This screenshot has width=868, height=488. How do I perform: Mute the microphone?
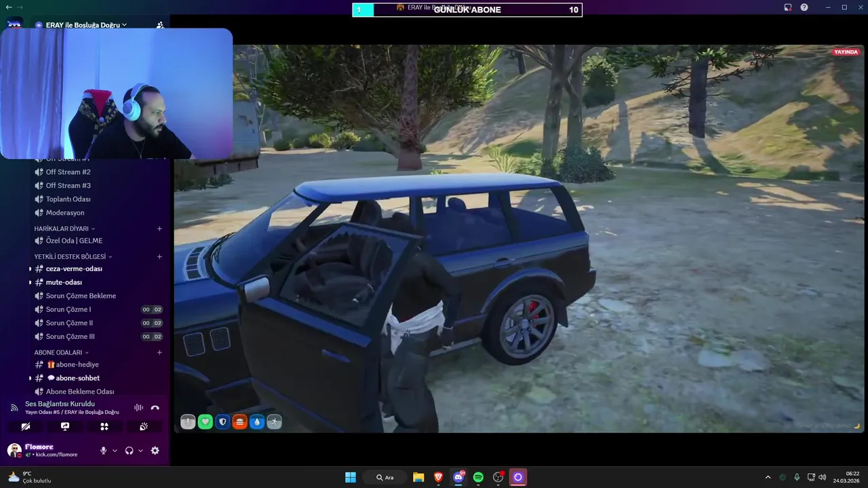[x=103, y=451]
